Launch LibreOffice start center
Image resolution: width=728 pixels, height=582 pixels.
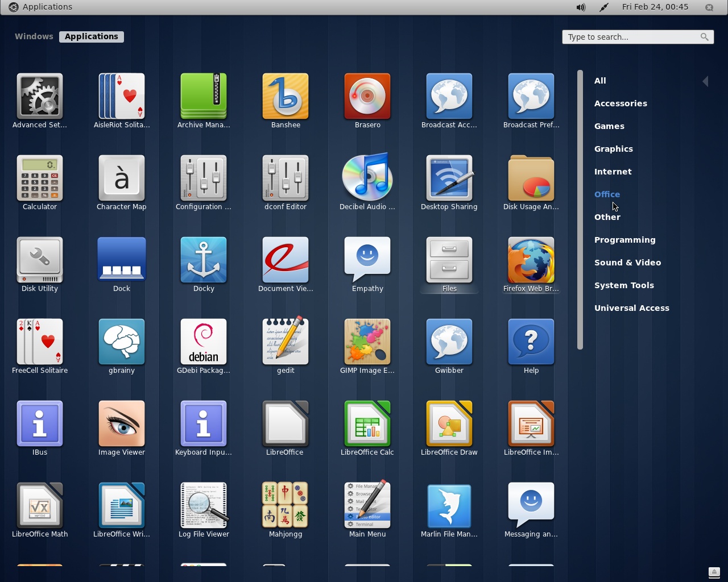point(286,429)
